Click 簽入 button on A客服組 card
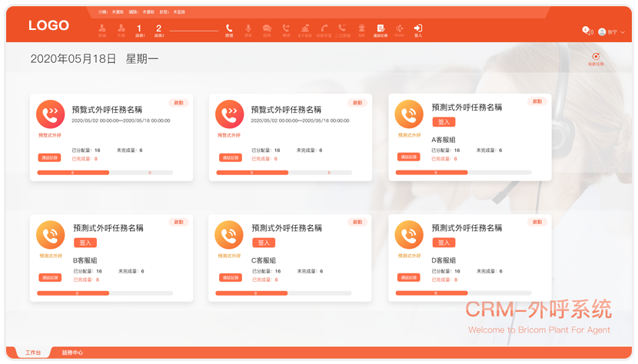This screenshot has width=638, height=364. [444, 121]
